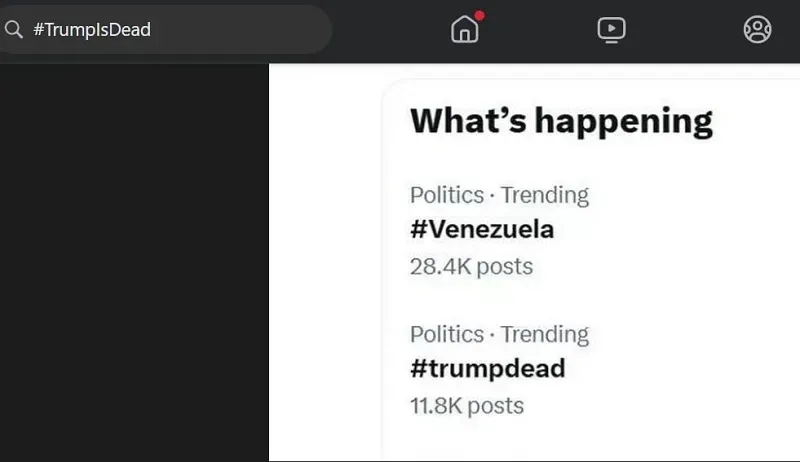
Task: Click the Politics label above #Venezuela
Action: [x=446, y=195]
